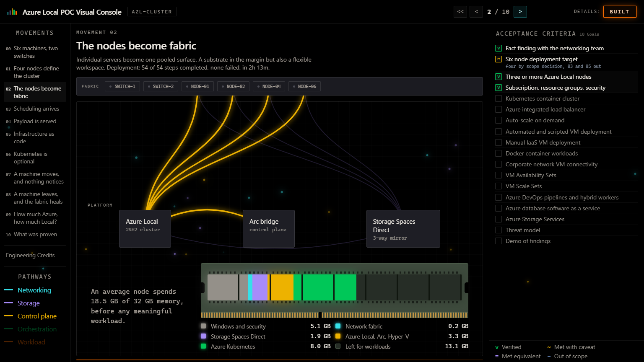Click the verified box for Fact finding with networking team
Viewport: 644px width, 362px height.
[x=499, y=48]
